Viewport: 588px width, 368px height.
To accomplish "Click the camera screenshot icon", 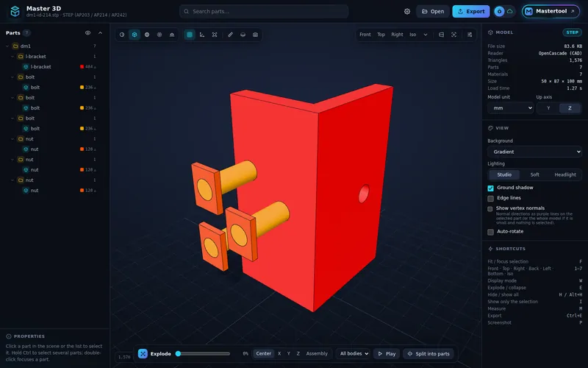I will pyautogui.click(x=255, y=35).
